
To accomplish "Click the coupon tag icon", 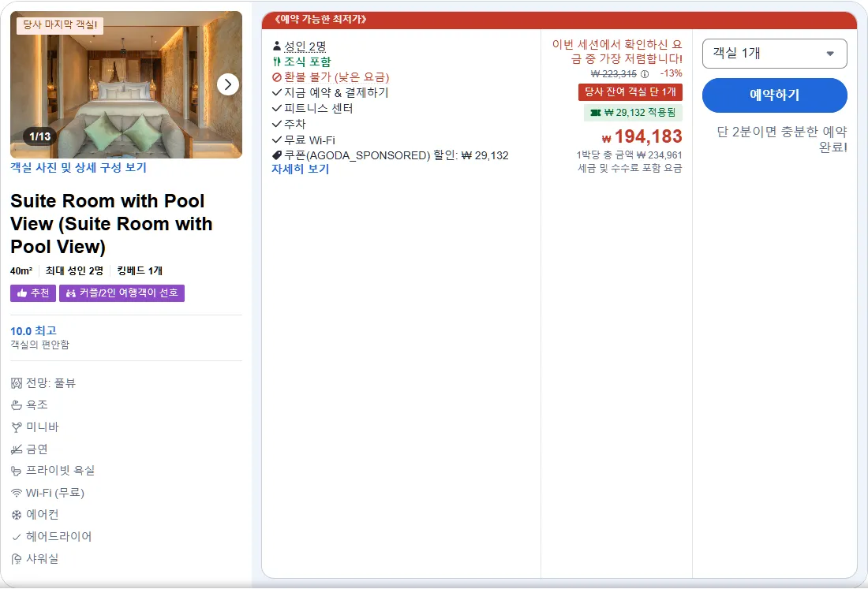I will tap(277, 155).
